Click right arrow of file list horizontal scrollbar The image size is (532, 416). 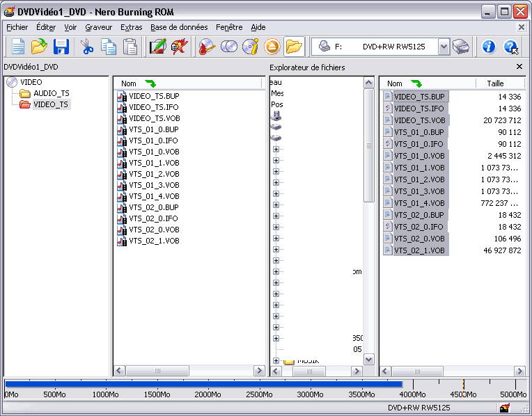click(519, 371)
